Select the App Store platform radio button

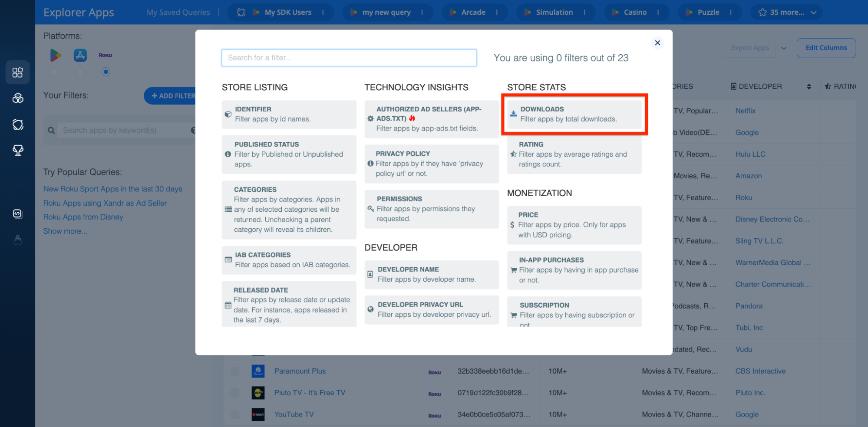coord(80,72)
